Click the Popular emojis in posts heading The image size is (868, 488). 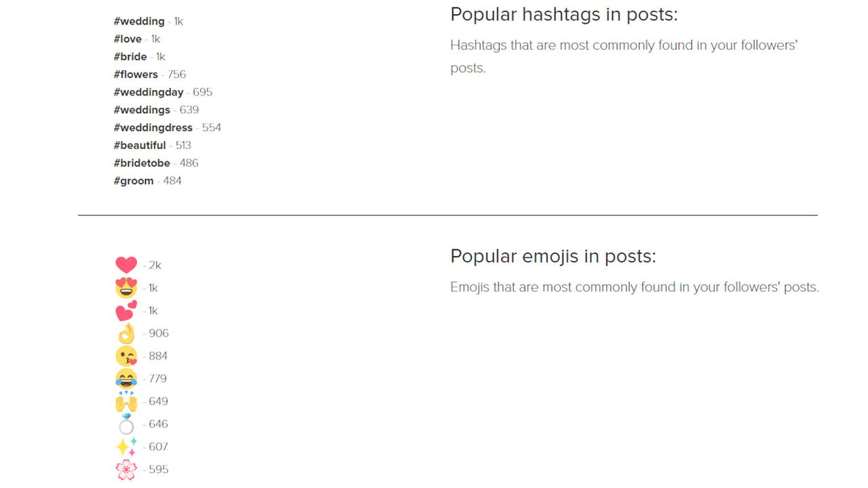553,256
